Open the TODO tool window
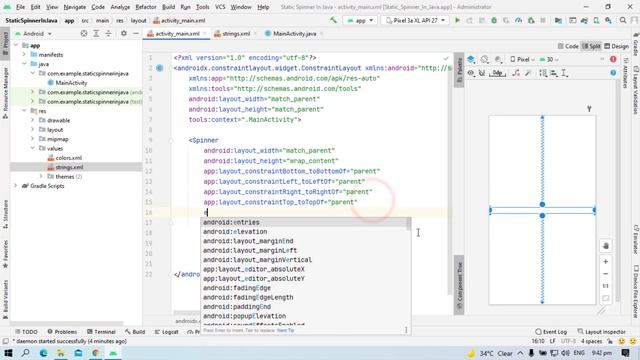 26,332
